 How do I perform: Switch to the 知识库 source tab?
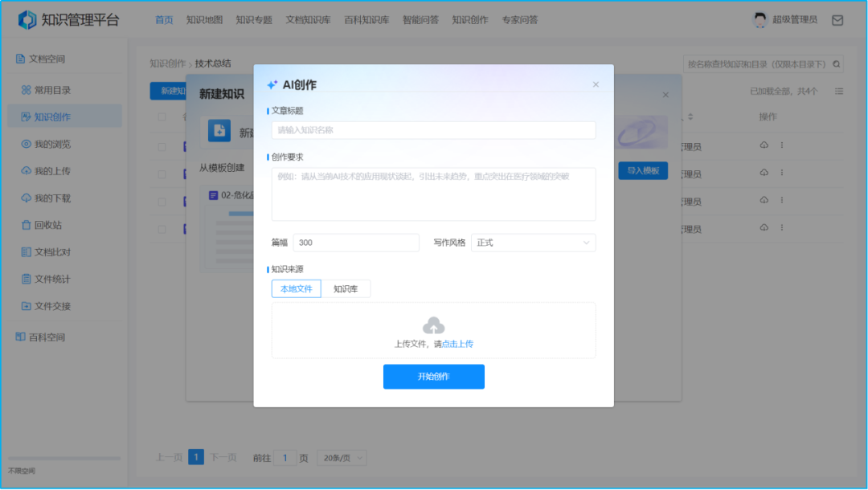[347, 288]
